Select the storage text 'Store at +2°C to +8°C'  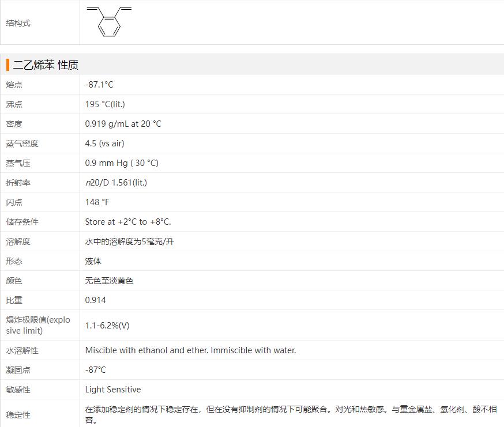pos(128,222)
